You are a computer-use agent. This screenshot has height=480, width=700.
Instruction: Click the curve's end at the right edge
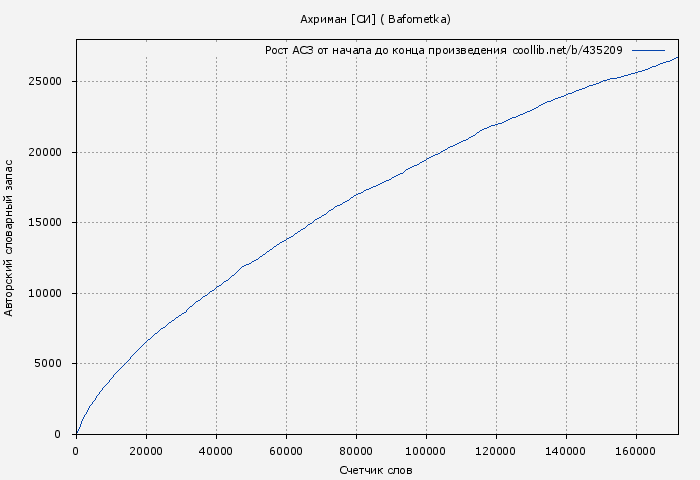coord(677,58)
